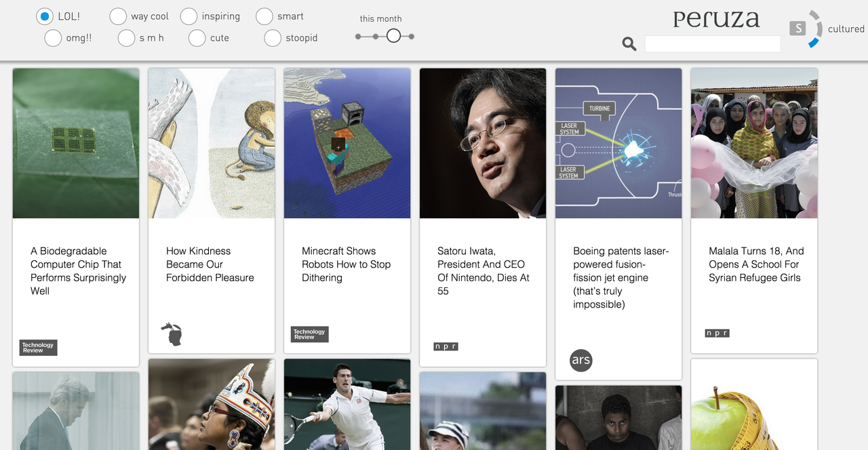Open Malala Turns 18 article title
The width and height of the screenshot is (868, 450).
[x=756, y=264]
